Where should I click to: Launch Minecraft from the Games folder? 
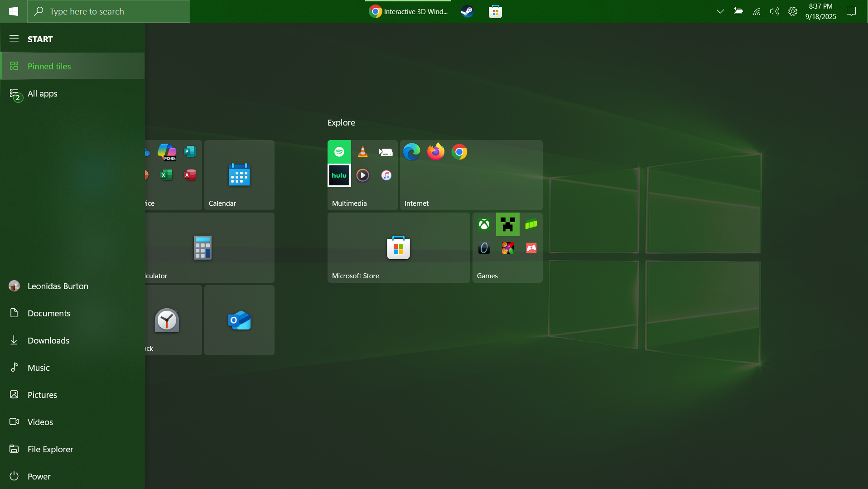[x=508, y=224]
